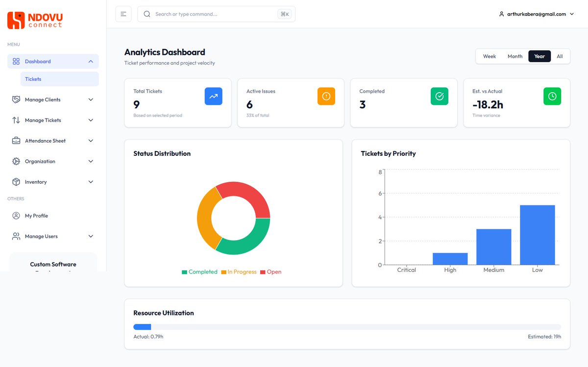Screen dimensions: 588x367
Task: Click the Manage Tickets arrows icon
Action: 16,120
